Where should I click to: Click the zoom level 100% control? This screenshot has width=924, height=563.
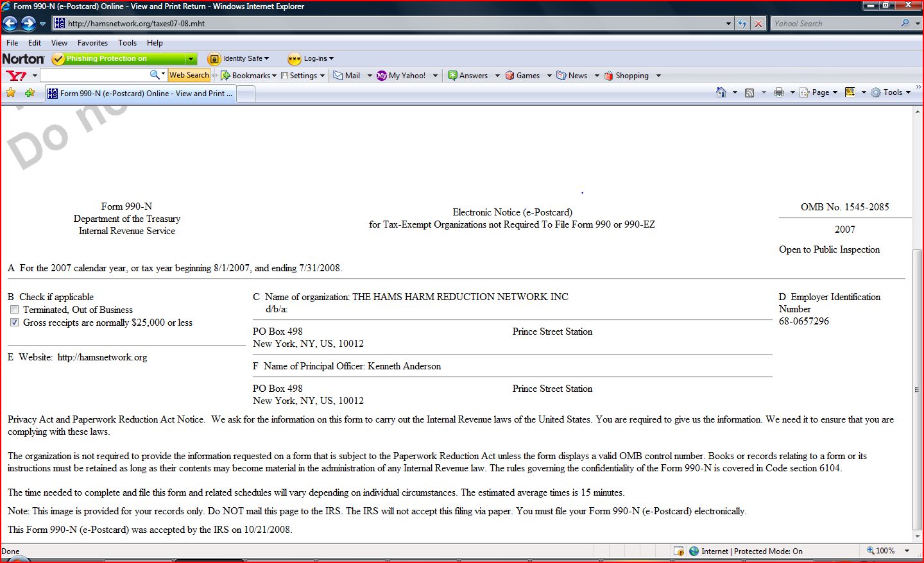coord(881,551)
